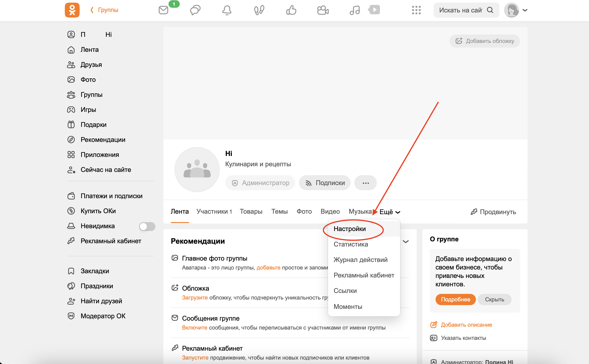Select Настройки from the dropdown menu

(x=350, y=229)
